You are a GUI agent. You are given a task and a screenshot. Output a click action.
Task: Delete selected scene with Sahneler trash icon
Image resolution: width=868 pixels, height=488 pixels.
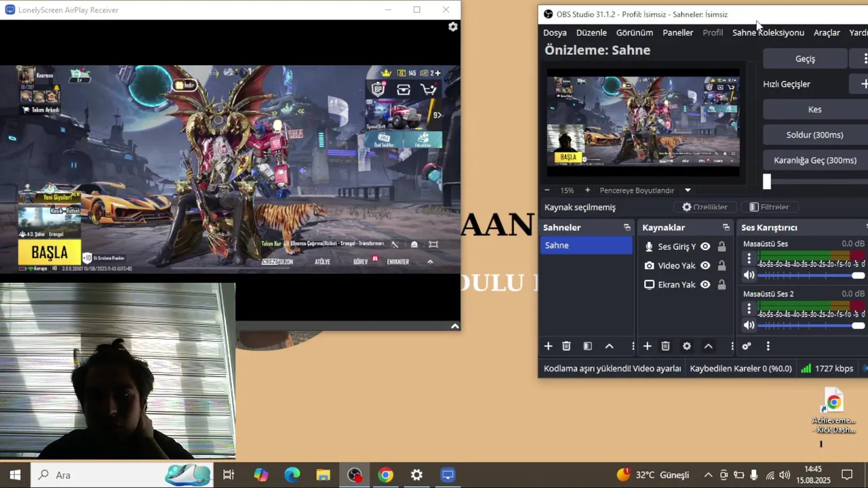click(566, 346)
